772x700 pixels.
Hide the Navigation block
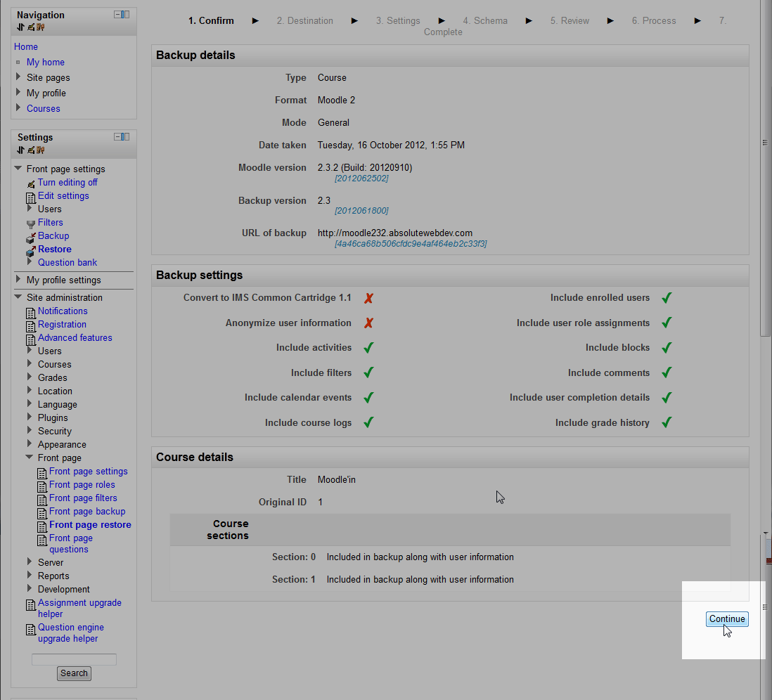coord(117,15)
